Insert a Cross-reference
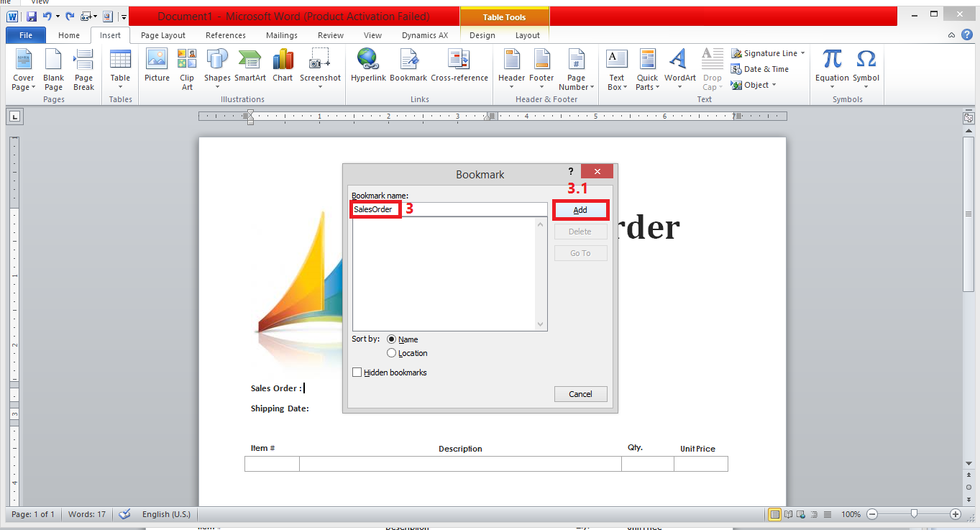Image resolution: width=980 pixels, height=530 pixels. pyautogui.click(x=459, y=65)
